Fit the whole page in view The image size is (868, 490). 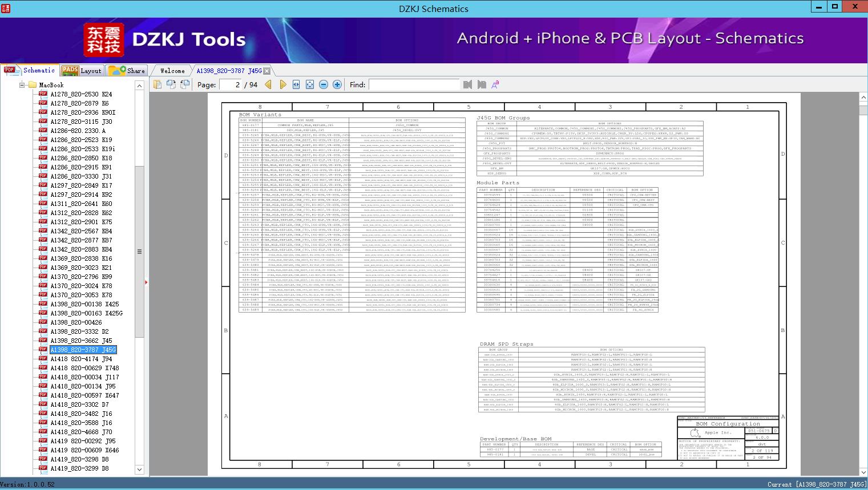point(310,84)
